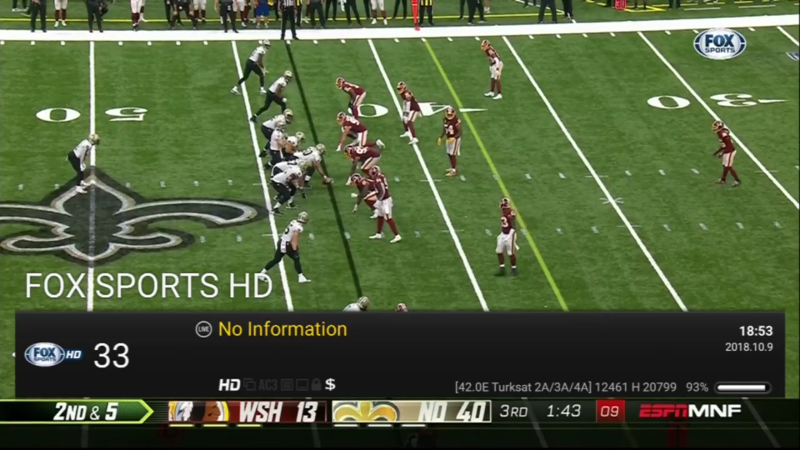The width and height of the screenshot is (800, 450).
Task: Click the Fox Sports watermark logo
Action: click(719, 44)
